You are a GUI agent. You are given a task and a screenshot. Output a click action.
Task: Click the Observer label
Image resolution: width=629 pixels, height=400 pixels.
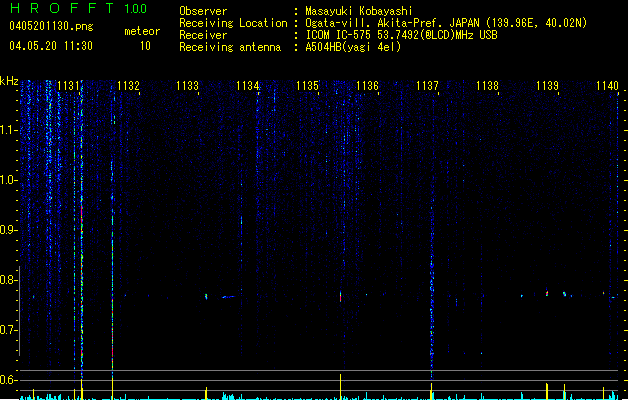(x=203, y=11)
